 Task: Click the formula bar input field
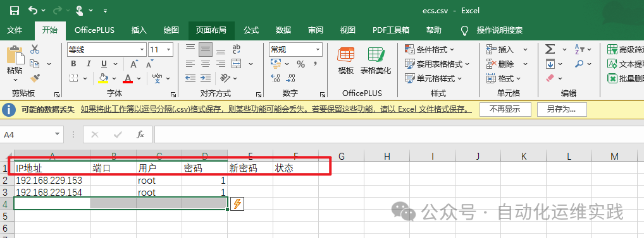399,134
